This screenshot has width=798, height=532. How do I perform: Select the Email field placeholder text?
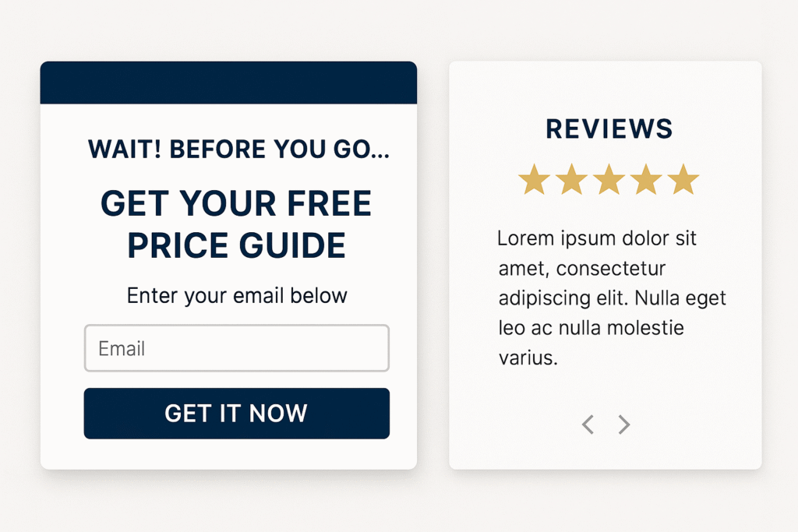[x=121, y=348]
